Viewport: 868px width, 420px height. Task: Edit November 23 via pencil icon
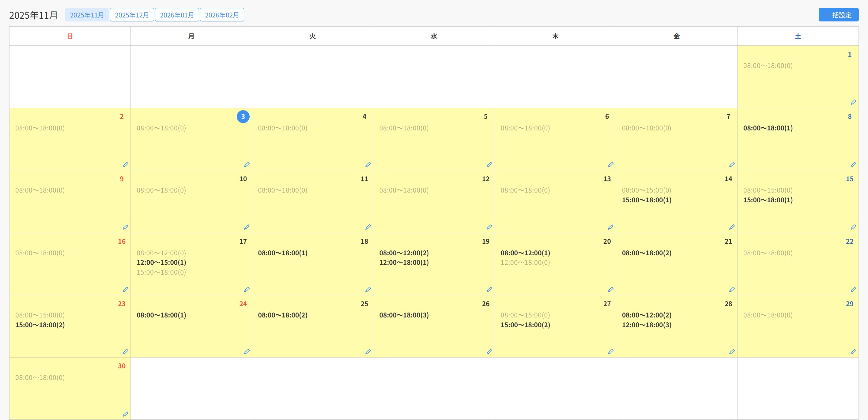(x=125, y=352)
